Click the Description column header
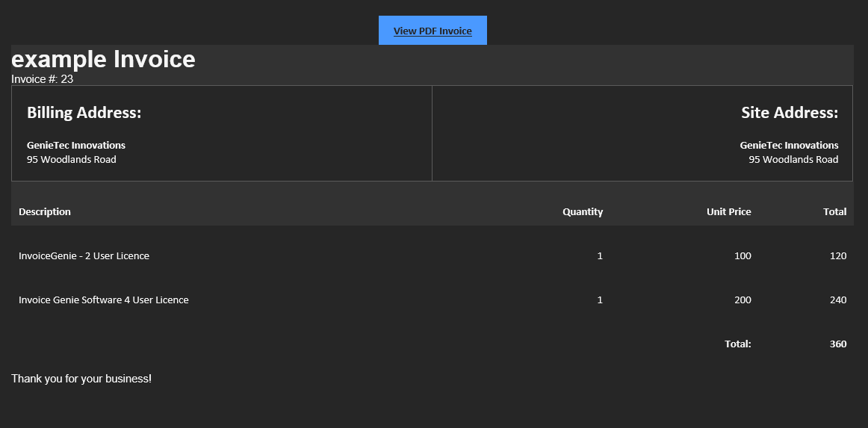868x428 pixels. point(45,211)
